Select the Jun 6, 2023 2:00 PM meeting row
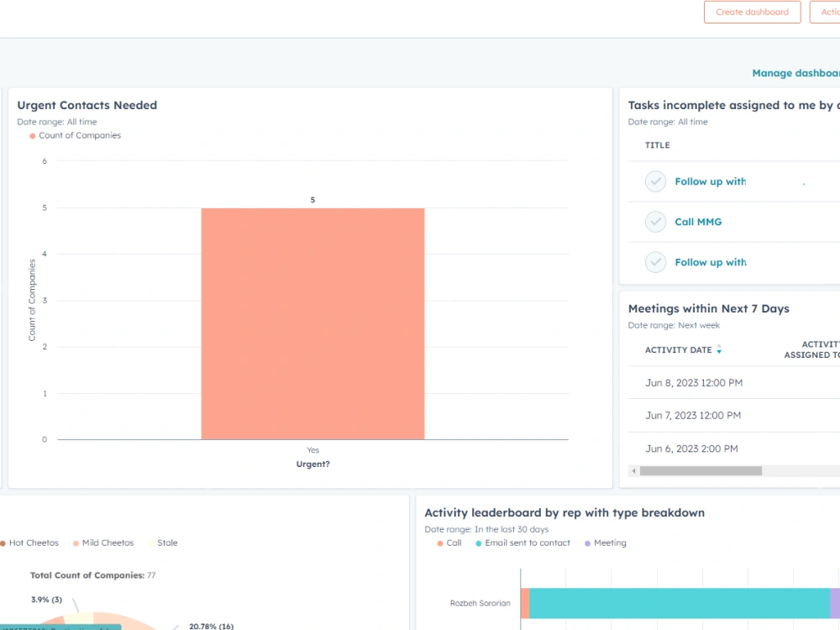This screenshot has height=630, width=840. click(734, 449)
